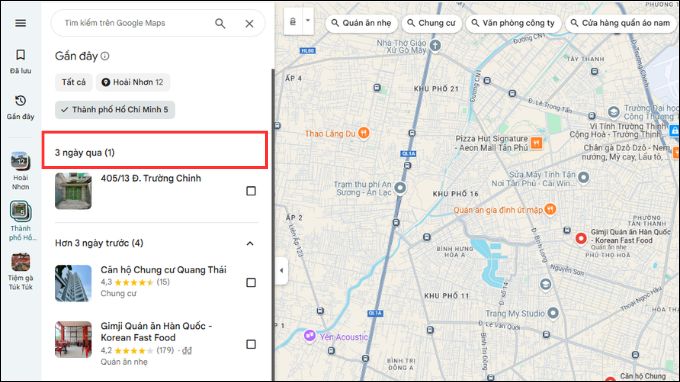The image size is (680, 382).
Task: Click Thảo Lăng Du restaurant marker
Action: pyautogui.click(x=364, y=133)
